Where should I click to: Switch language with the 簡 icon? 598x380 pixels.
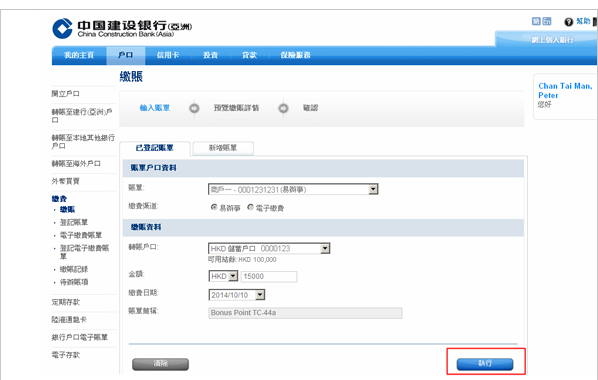(536, 21)
